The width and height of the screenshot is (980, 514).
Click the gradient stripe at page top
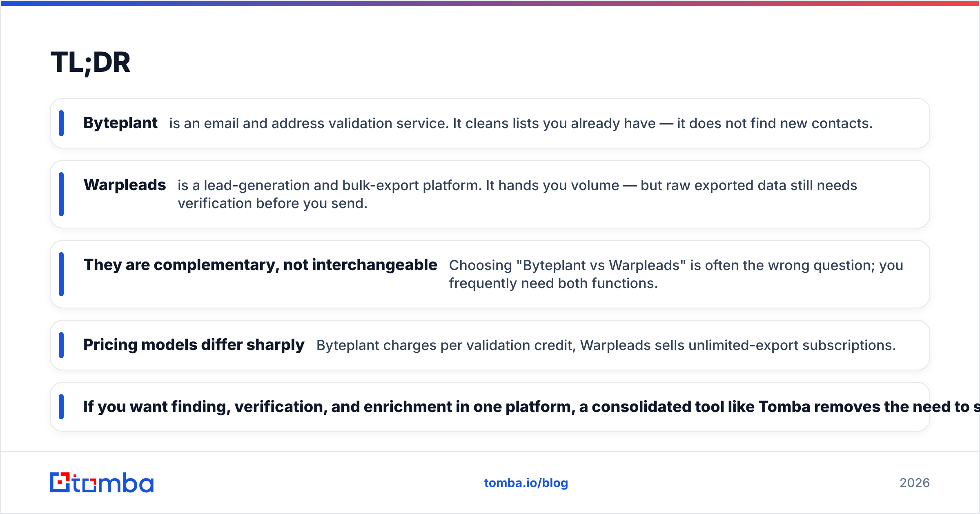490,3
